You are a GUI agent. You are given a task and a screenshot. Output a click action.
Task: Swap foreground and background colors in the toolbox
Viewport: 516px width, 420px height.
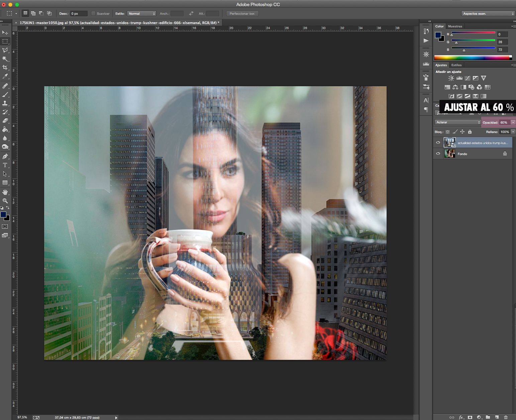tap(8, 207)
